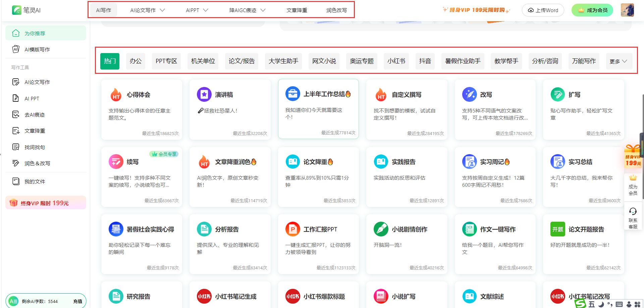Switch to the PPT专区 category tab
Image resolution: width=644 pixels, height=308 pixels.
click(x=166, y=61)
